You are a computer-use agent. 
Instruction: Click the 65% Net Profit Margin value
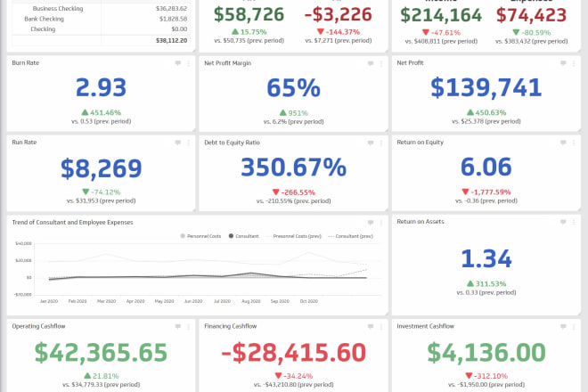coord(293,88)
